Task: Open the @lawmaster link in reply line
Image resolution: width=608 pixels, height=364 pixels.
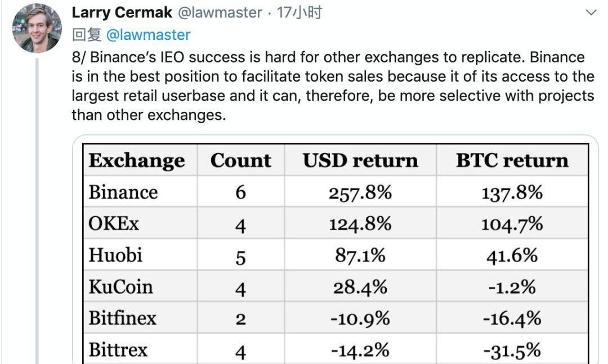Action: (148, 35)
